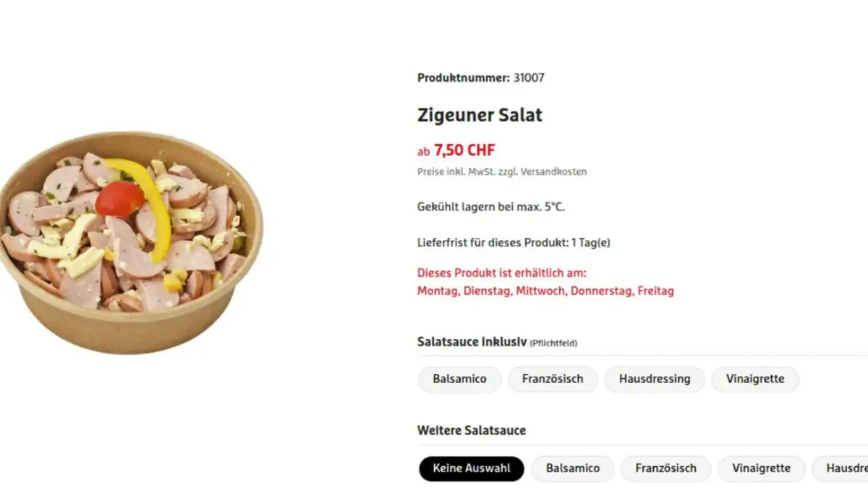This screenshot has width=868, height=488.
Task: Select Vinaigrette under Weitere Salatsauce
Action: click(x=761, y=468)
